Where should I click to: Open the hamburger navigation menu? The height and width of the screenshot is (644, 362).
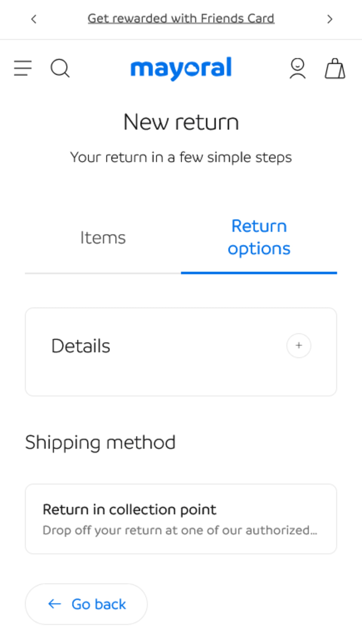click(23, 68)
